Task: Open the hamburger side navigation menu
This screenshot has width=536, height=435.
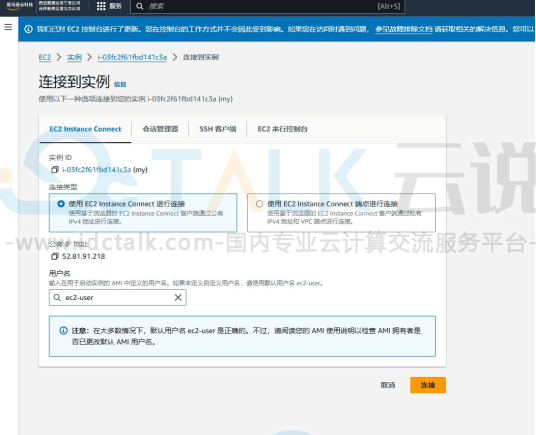Action: click(8, 27)
